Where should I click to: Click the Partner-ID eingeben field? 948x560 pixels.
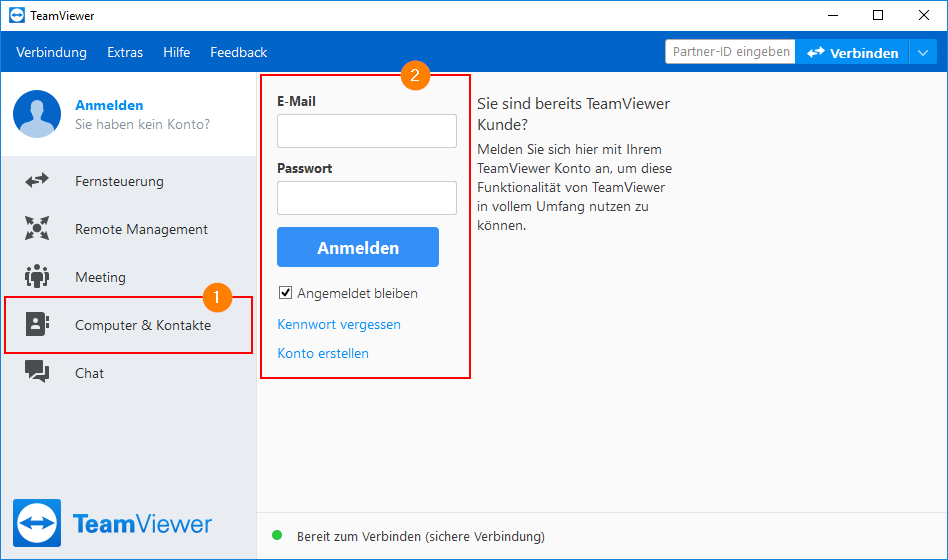click(730, 52)
